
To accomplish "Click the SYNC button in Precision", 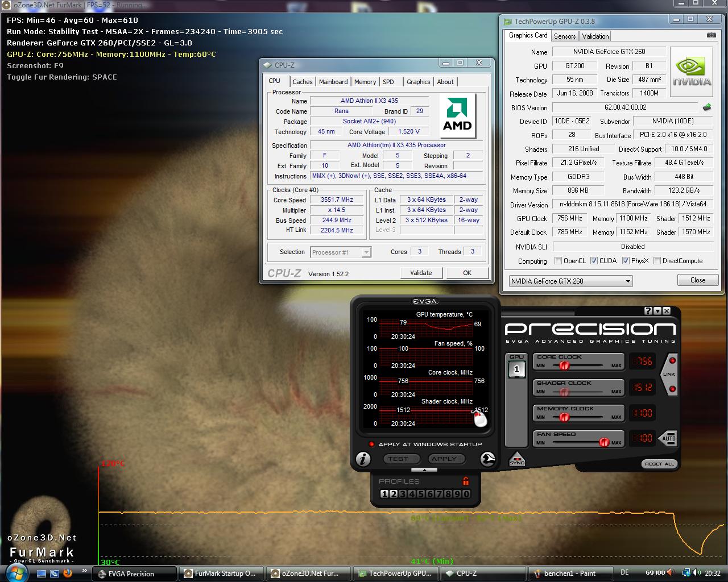I will pyautogui.click(x=516, y=459).
